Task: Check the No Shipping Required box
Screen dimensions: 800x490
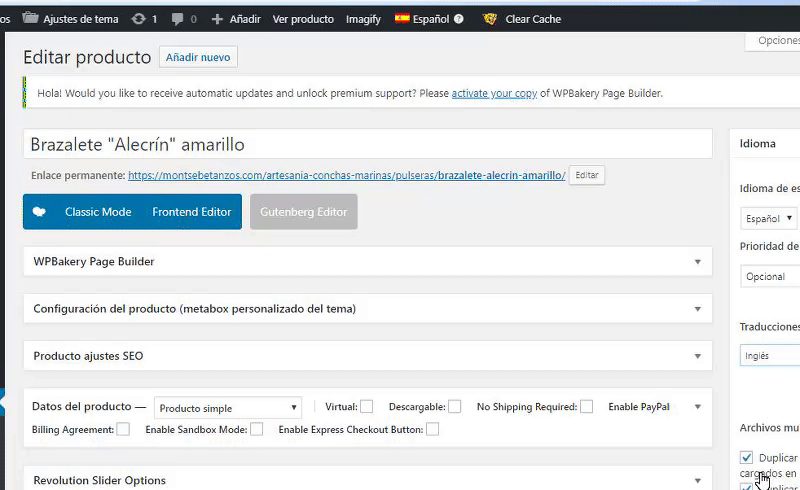Action: pos(587,407)
